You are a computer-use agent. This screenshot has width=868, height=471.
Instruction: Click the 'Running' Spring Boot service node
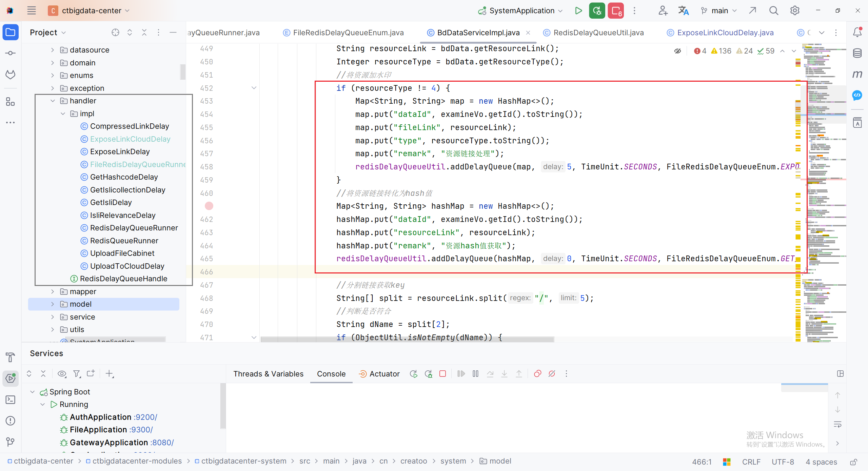70,404
